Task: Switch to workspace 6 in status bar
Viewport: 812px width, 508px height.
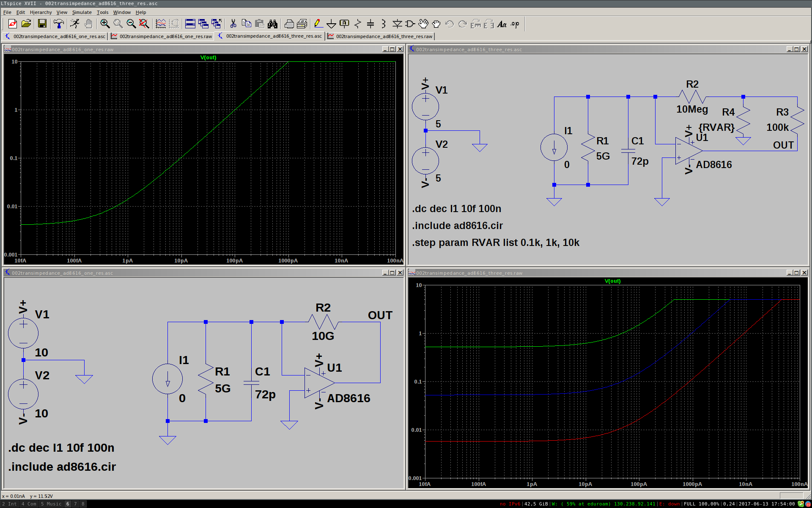Action: pyautogui.click(x=68, y=504)
